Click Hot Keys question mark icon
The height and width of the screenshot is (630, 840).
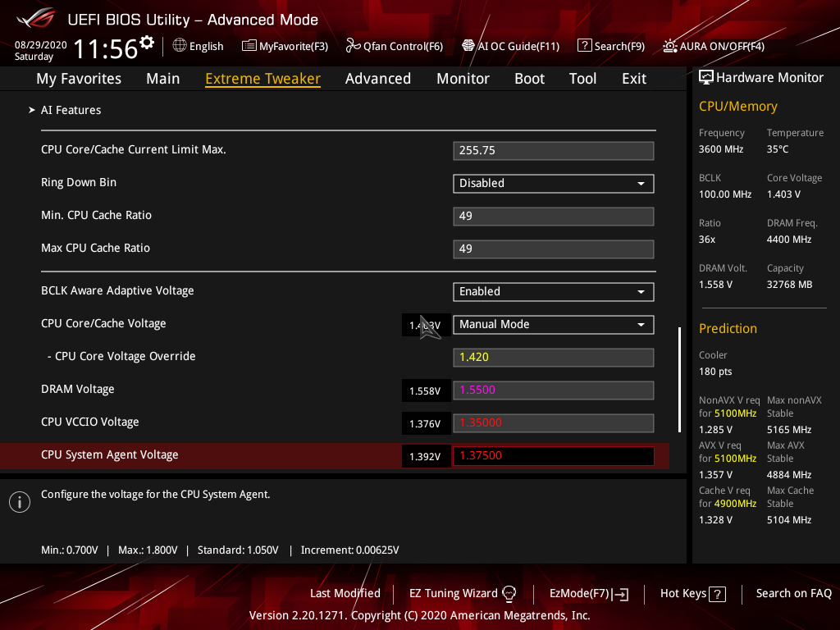[717, 594]
